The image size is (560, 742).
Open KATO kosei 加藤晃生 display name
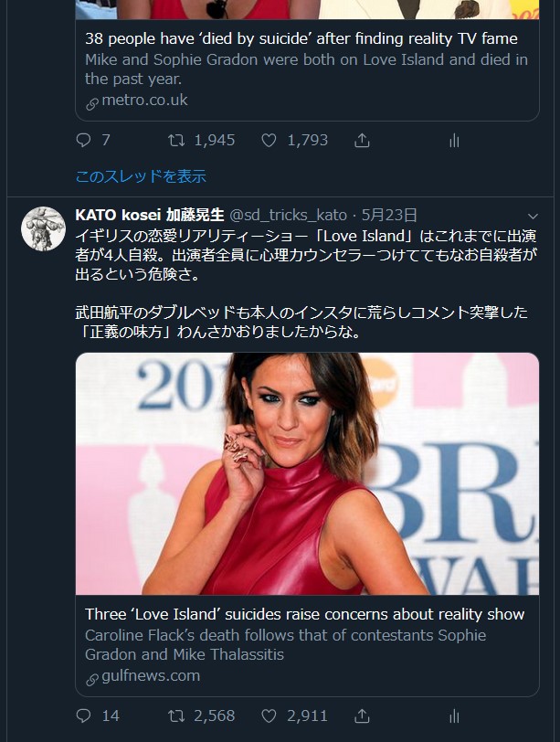(x=149, y=216)
